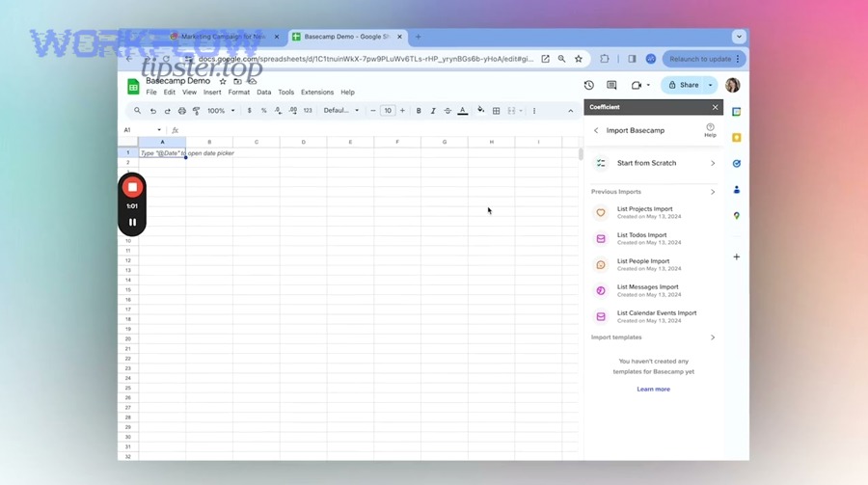Open the text color picker
Viewport: 868px width, 485px height.
[x=463, y=111]
